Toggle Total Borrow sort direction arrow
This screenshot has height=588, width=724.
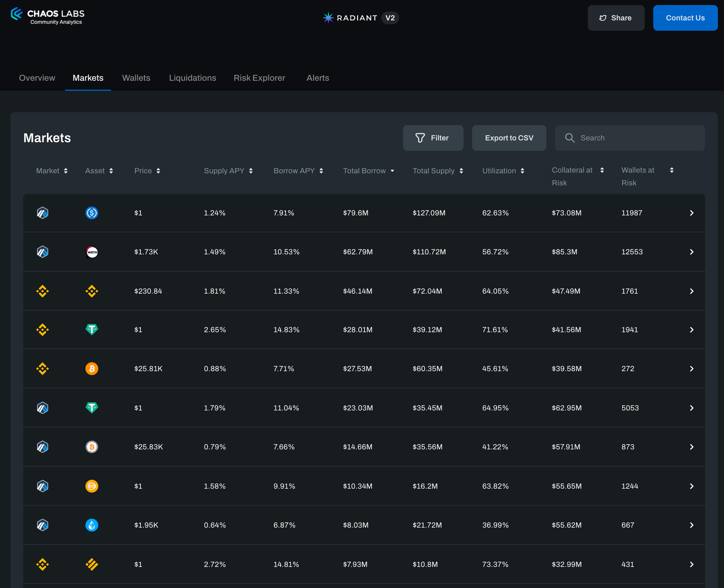point(392,171)
